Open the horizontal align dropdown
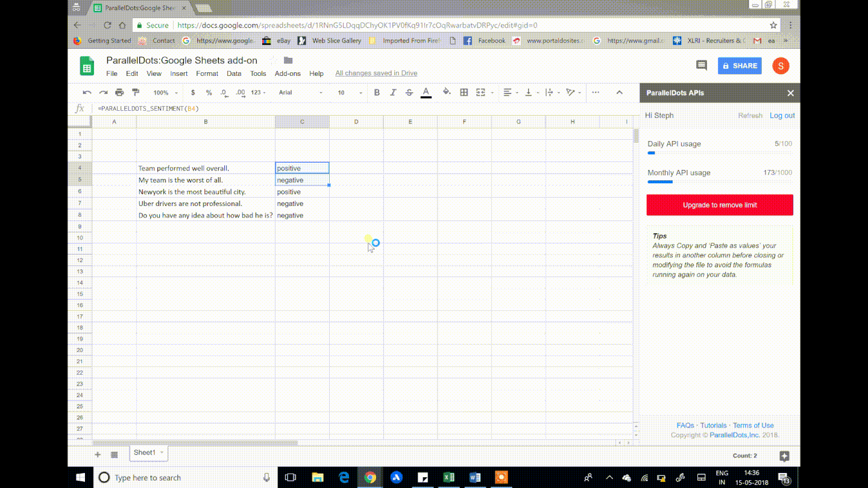The height and width of the screenshot is (488, 868). click(x=511, y=92)
